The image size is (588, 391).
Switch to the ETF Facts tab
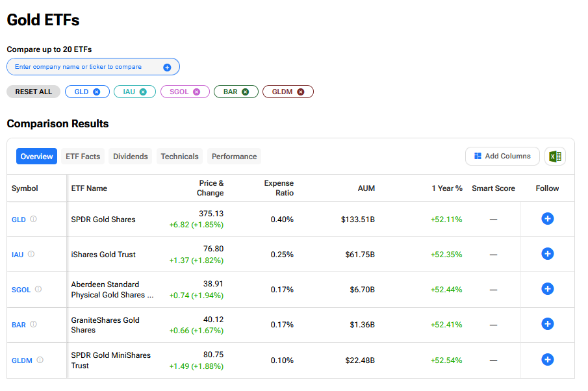83,157
